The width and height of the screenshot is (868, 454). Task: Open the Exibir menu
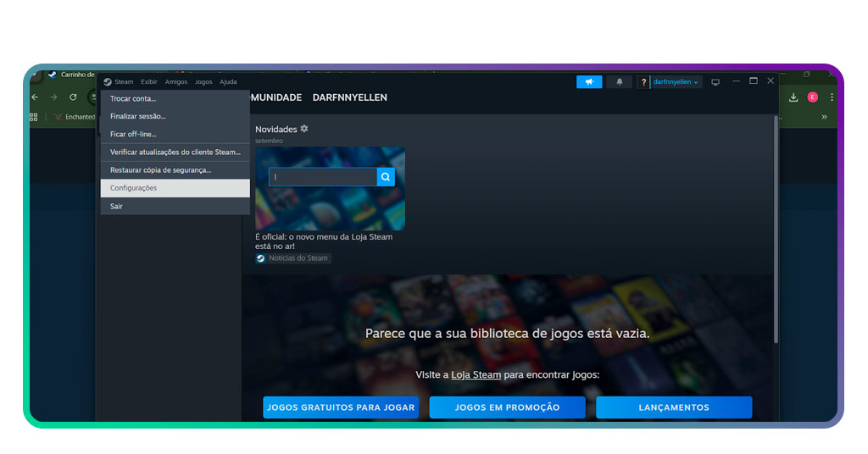coord(149,82)
